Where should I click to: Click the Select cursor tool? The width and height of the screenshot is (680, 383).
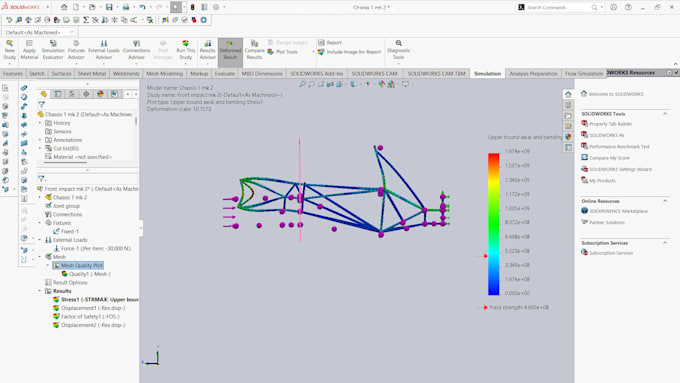(x=176, y=7)
